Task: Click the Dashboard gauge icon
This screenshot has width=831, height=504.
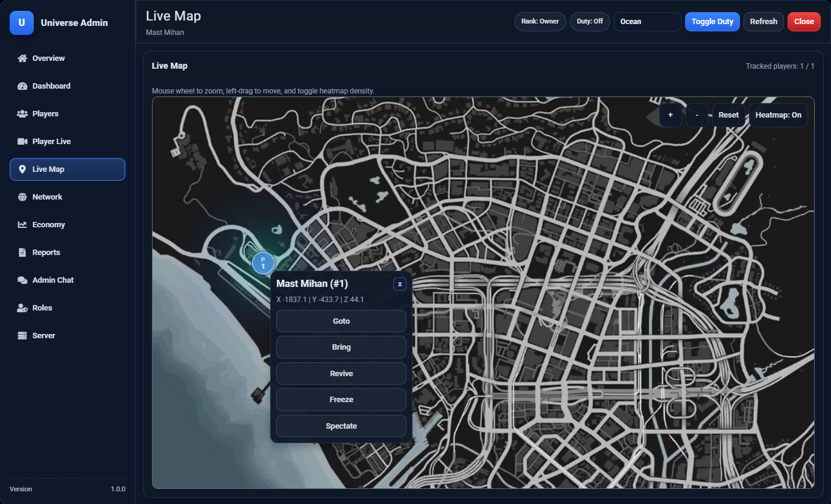Action: pos(22,86)
